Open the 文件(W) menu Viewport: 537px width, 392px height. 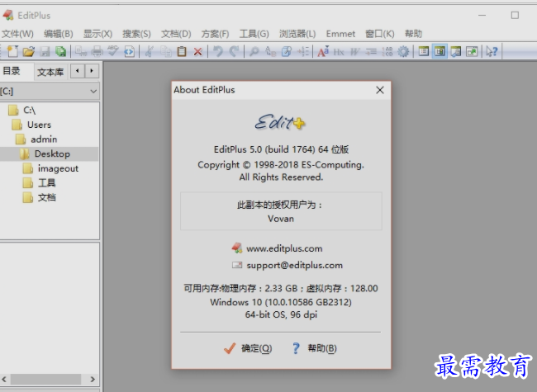click(17, 34)
